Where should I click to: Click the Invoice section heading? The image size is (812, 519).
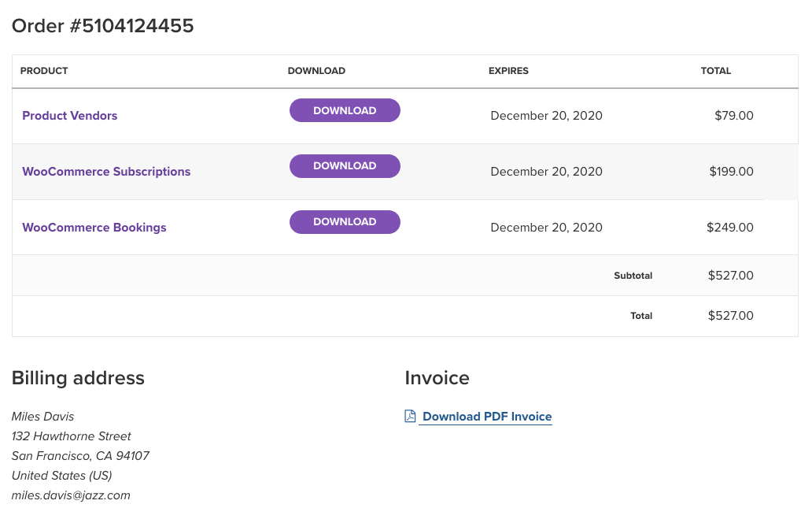click(437, 378)
